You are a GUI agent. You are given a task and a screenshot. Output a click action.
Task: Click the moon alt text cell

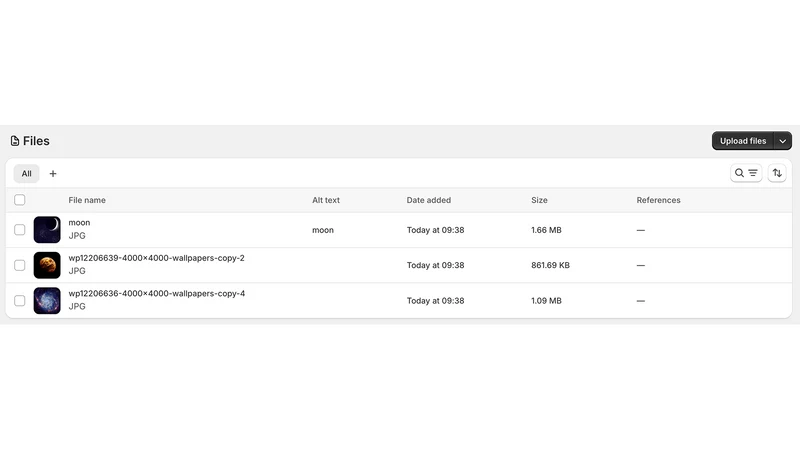click(323, 230)
